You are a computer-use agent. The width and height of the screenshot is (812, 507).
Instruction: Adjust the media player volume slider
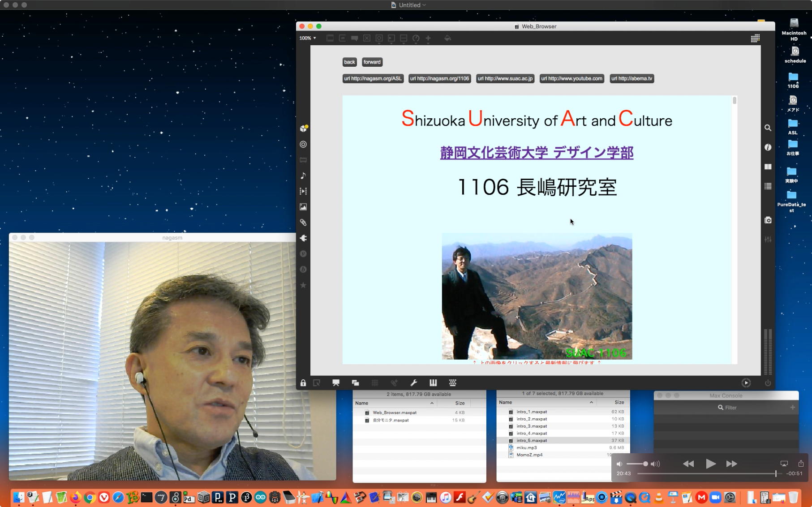point(637,464)
